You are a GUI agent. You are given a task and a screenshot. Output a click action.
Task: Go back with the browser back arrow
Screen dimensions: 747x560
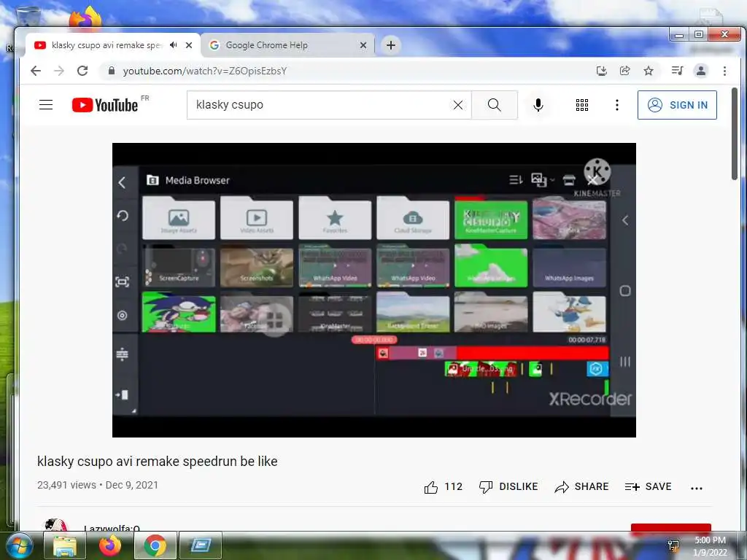[36, 71]
